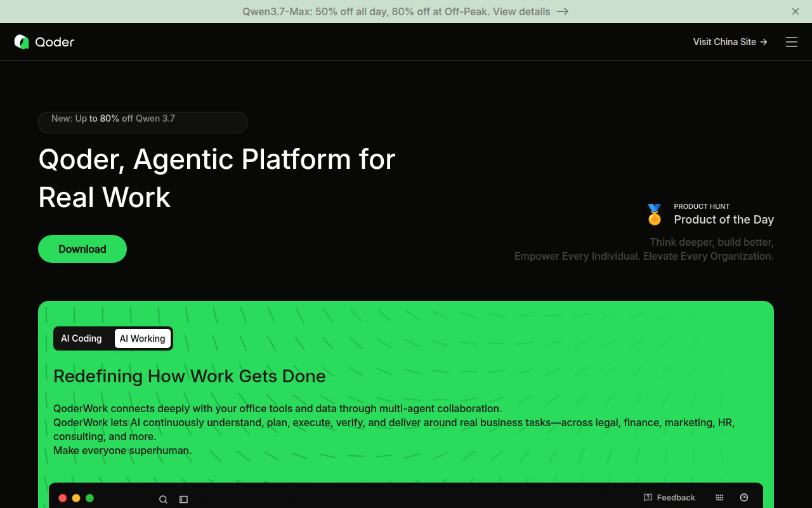Select the AI Working tab

click(143, 338)
